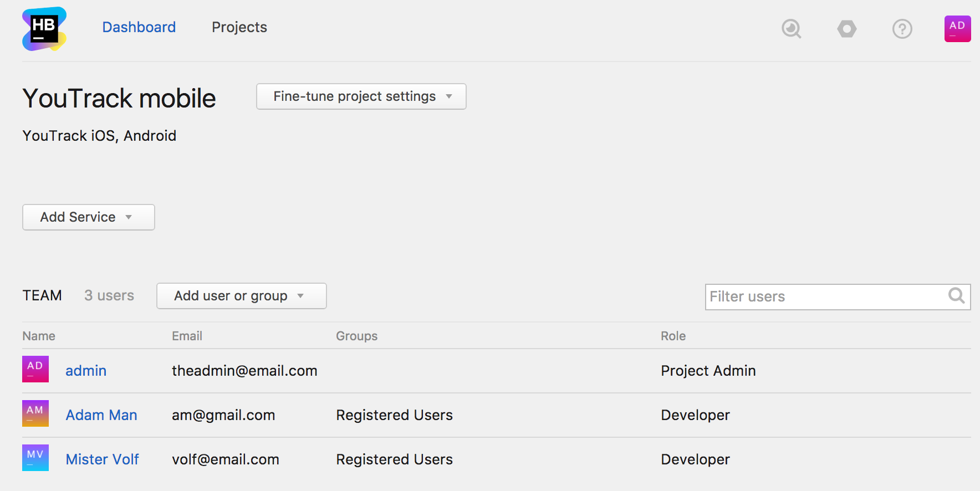Open the Adam Man user link

tap(101, 415)
